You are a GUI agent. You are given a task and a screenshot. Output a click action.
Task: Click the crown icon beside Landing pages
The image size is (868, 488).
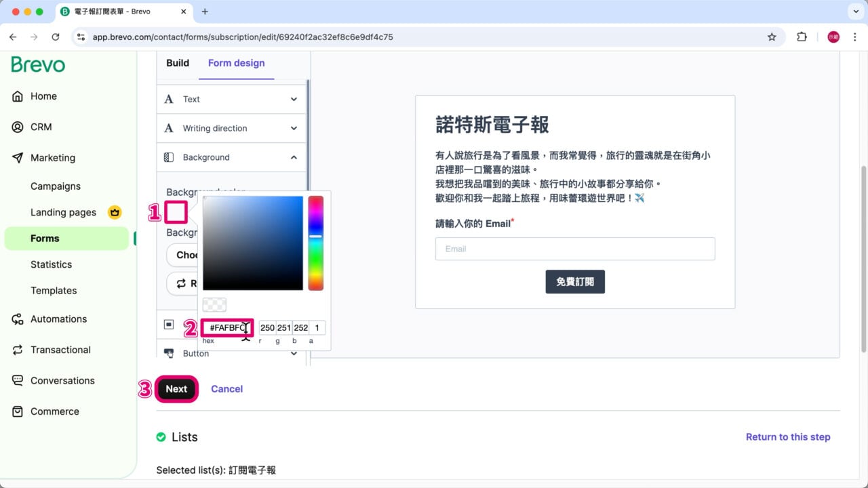click(x=115, y=212)
